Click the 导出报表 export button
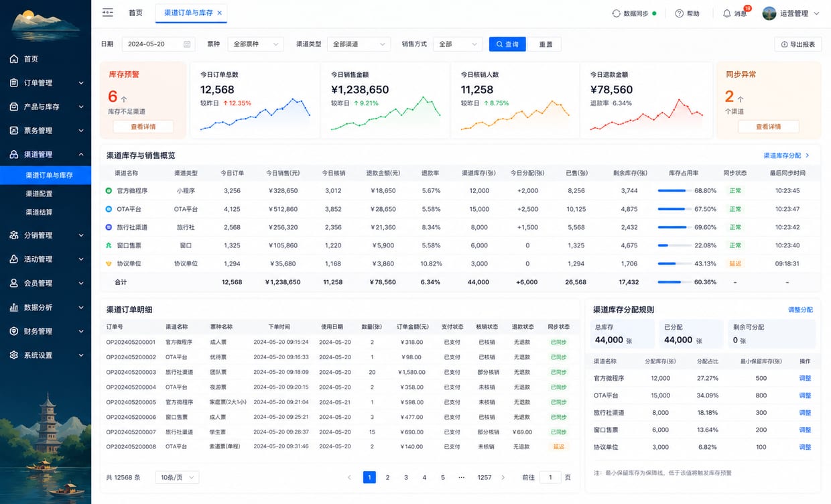The image size is (831, 504). click(797, 44)
